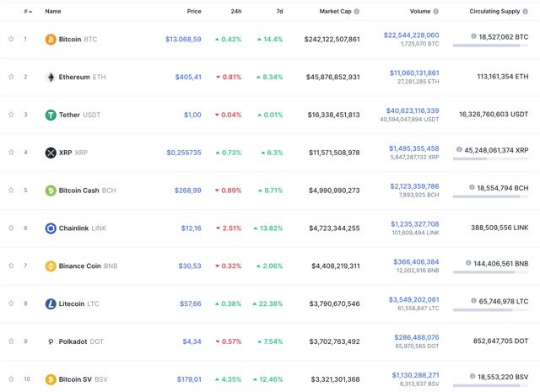Image resolution: width=540 pixels, height=392 pixels.
Task: Sort table by 24h change header
Action: click(x=236, y=11)
